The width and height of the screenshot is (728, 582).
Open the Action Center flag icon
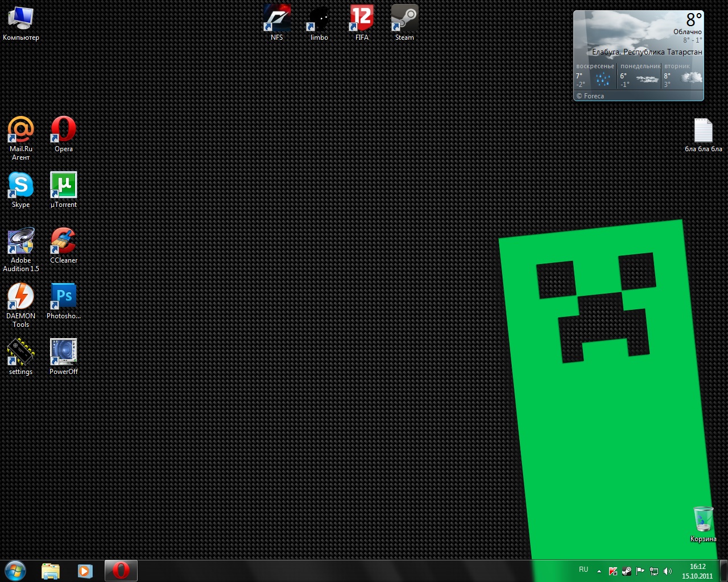(640, 571)
